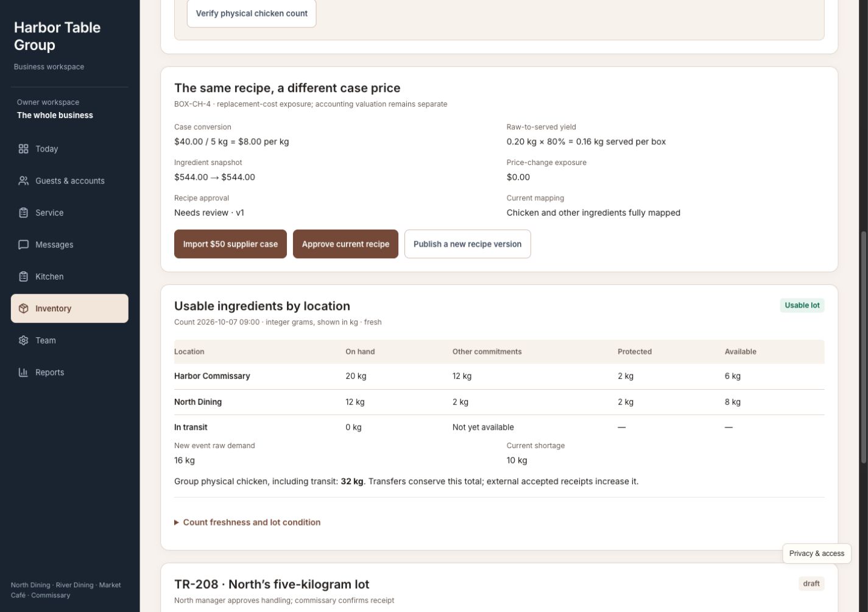
Task: Click the Needs review · v1 status
Action: pos(209,213)
